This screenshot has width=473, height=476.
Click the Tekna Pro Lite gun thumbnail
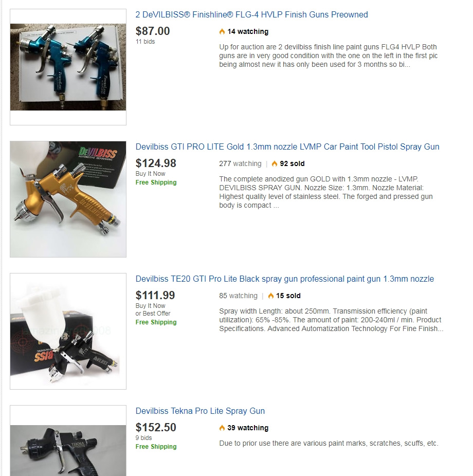68,441
